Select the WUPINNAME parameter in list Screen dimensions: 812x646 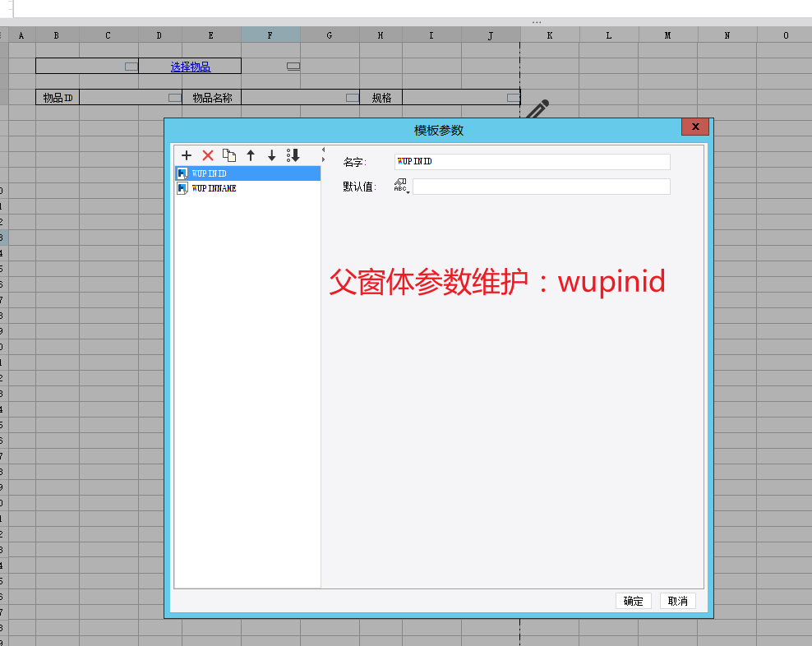248,188
